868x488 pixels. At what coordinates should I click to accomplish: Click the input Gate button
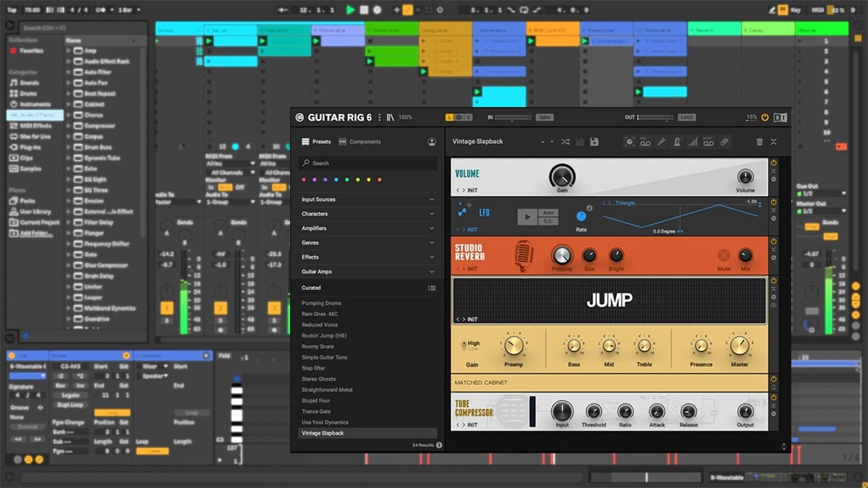coord(545,117)
